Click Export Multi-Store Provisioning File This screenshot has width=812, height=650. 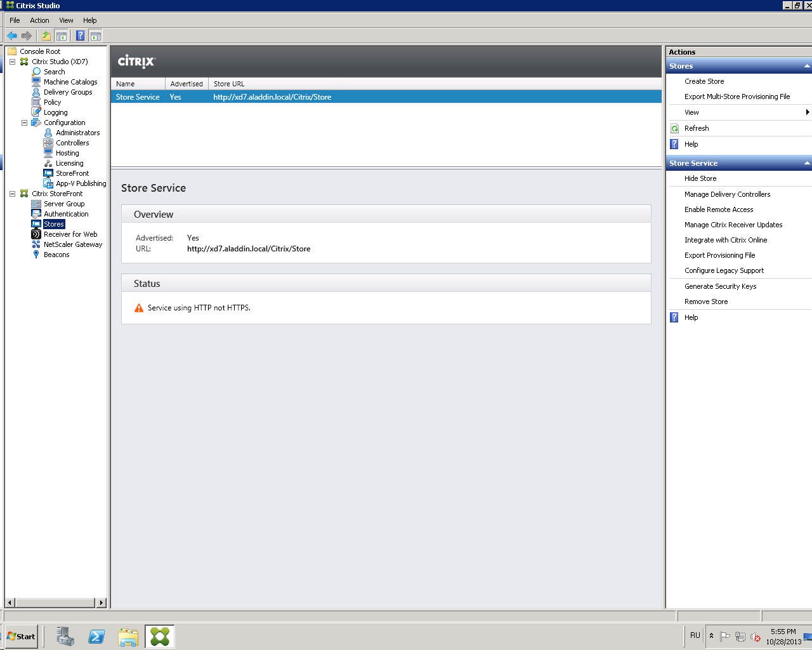pos(737,96)
